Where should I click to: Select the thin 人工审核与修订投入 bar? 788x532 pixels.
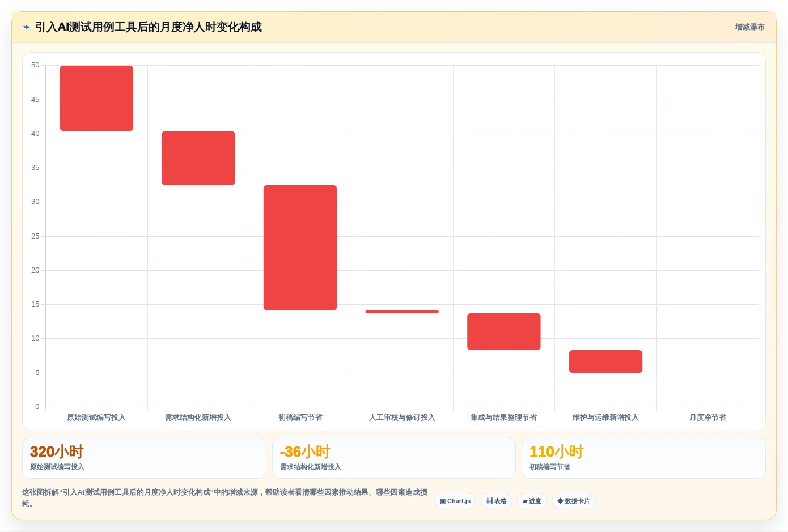click(x=402, y=312)
